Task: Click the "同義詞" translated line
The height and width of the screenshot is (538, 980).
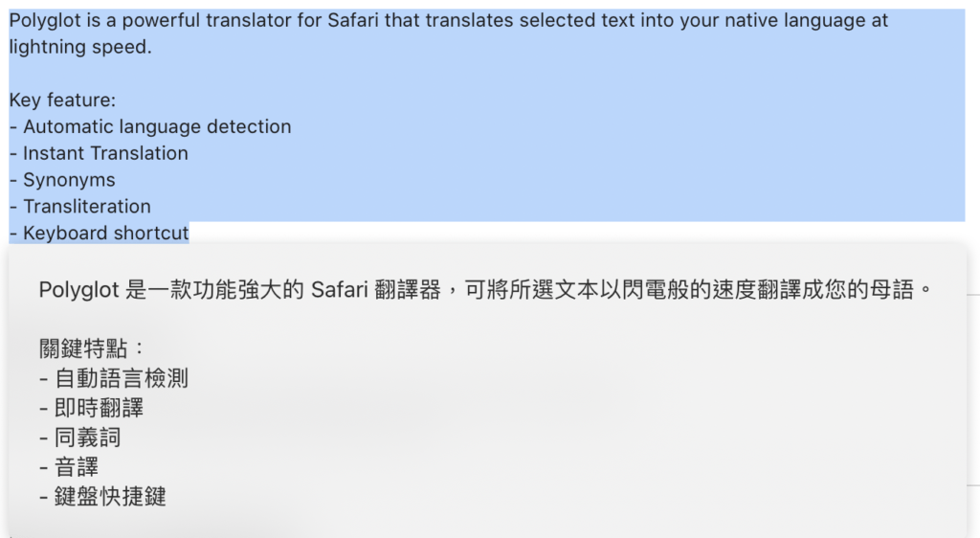Action: [80, 437]
